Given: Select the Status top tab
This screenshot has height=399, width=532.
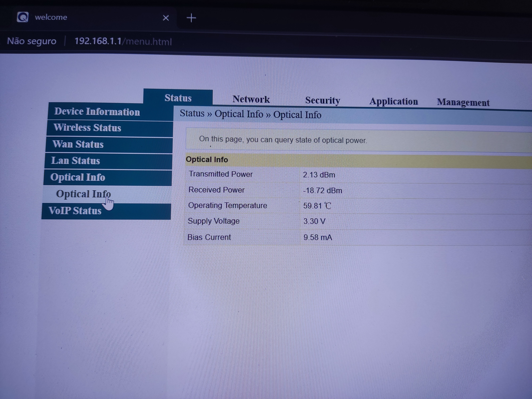Looking at the screenshot, I should click(178, 98).
